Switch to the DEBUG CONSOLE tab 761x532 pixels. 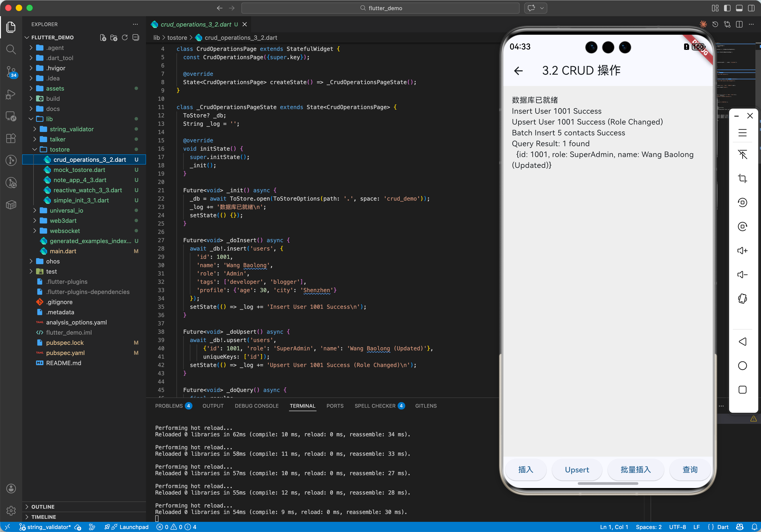click(x=256, y=406)
